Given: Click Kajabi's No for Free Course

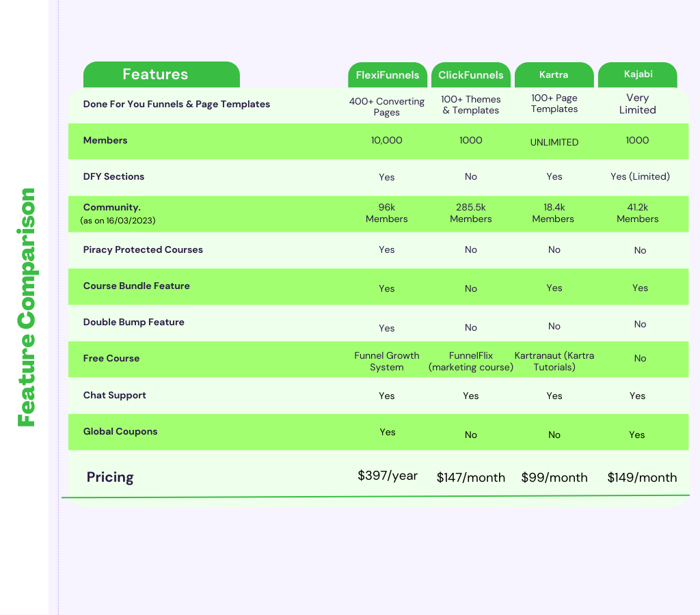Looking at the screenshot, I should pyautogui.click(x=640, y=358).
